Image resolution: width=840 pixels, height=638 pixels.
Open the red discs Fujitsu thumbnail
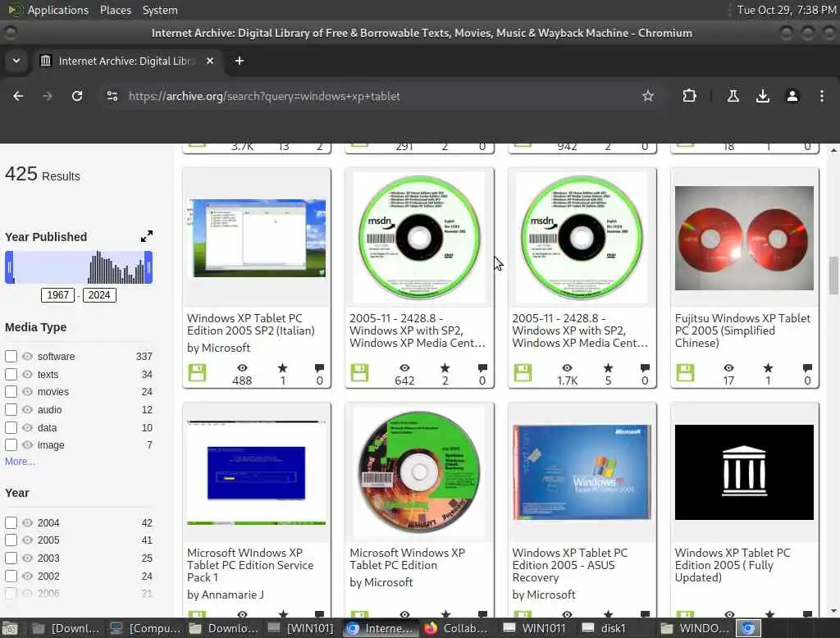pos(744,238)
